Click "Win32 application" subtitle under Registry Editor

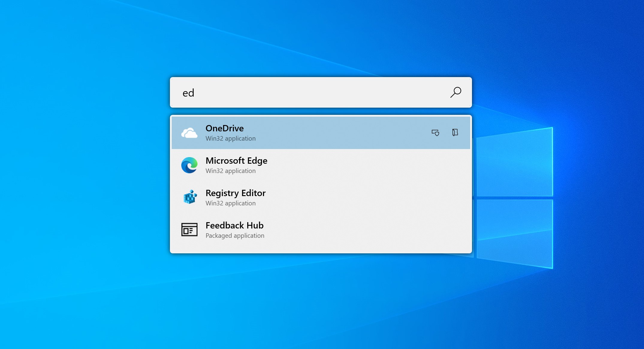pyautogui.click(x=230, y=203)
